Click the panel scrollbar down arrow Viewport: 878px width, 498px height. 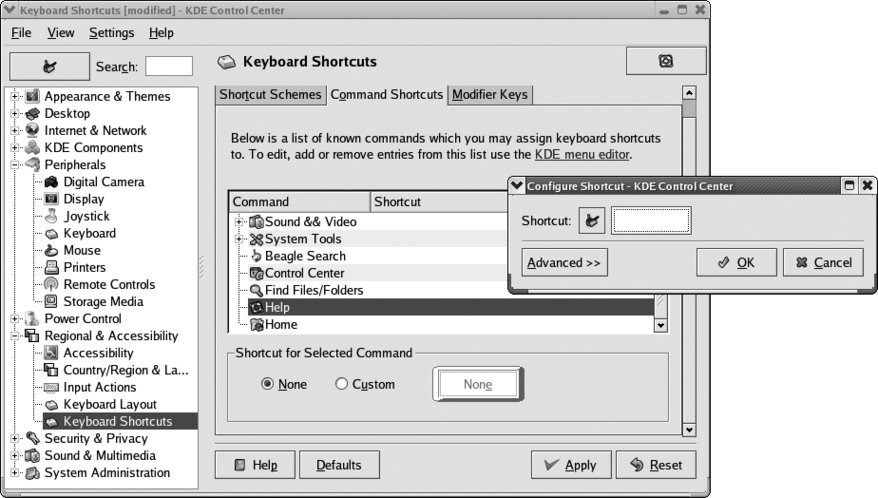tap(689, 430)
